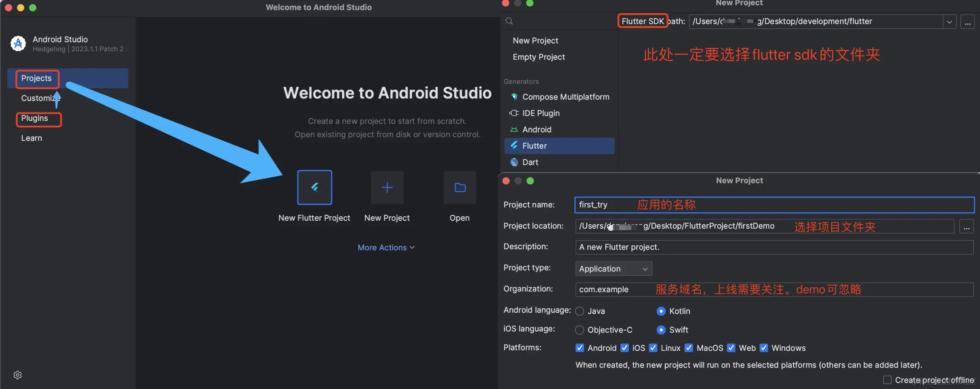
Task: Click the Android Studio logo icon
Action: tap(18, 44)
